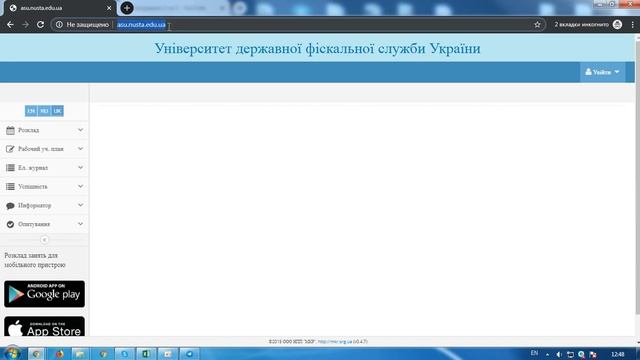
Task: Close the asu.nusta.edu.ua tab
Action: point(109,8)
